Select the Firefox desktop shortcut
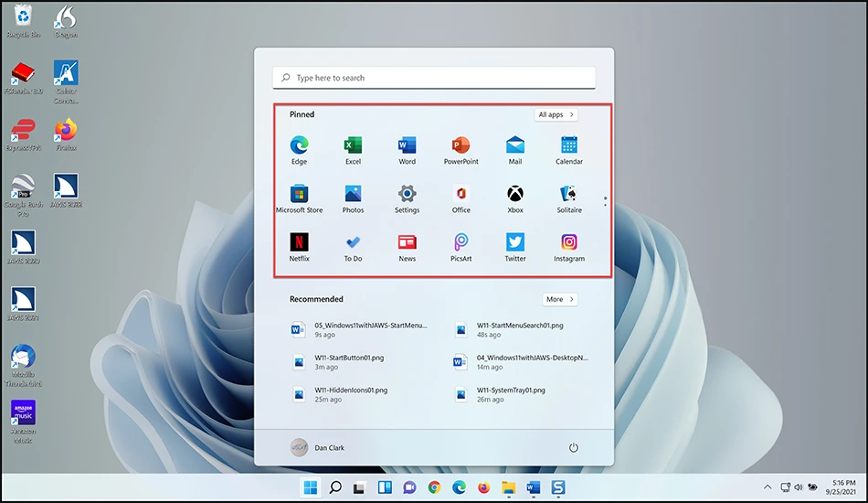This screenshot has width=868, height=503. click(66, 134)
